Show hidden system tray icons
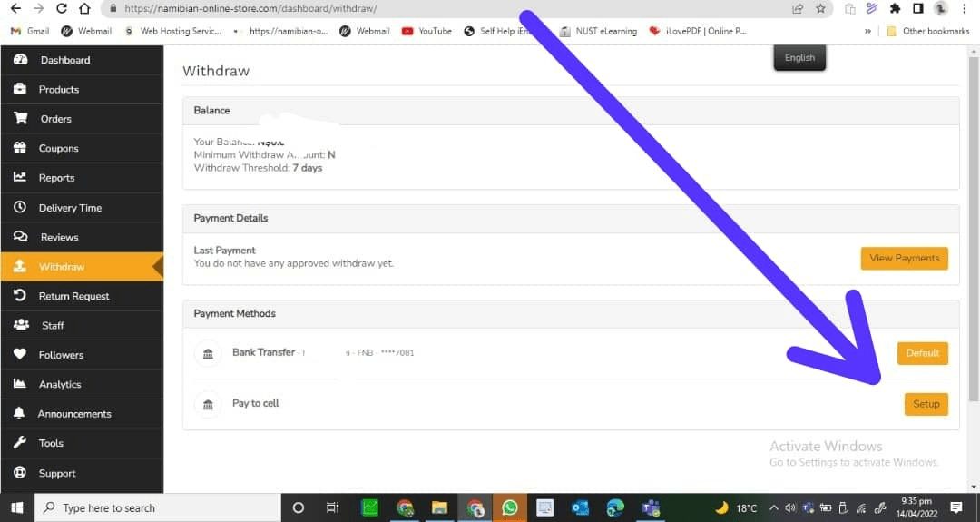 (x=774, y=507)
